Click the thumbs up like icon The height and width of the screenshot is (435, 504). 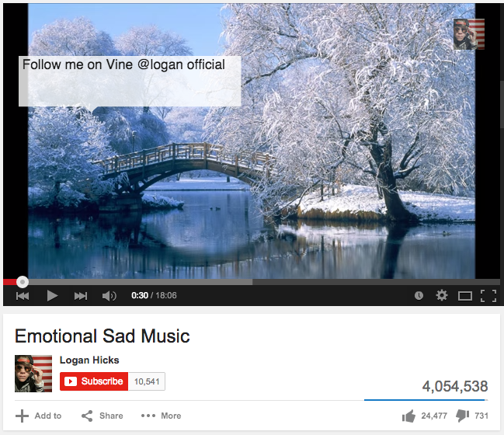click(x=408, y=416)
